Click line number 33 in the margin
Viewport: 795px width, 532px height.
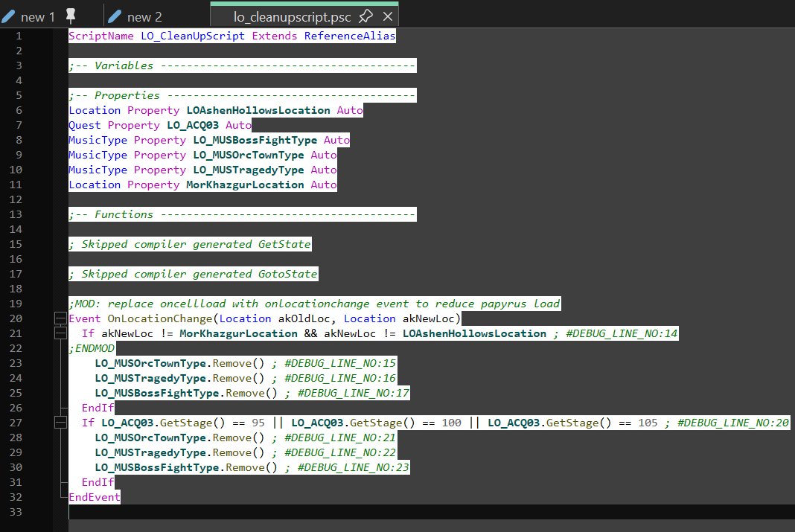tap(16, 512)
